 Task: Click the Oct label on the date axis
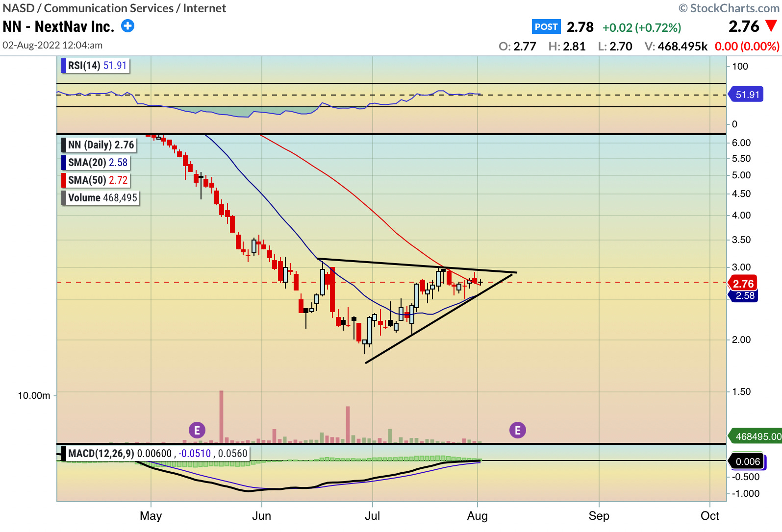point(710,516)
